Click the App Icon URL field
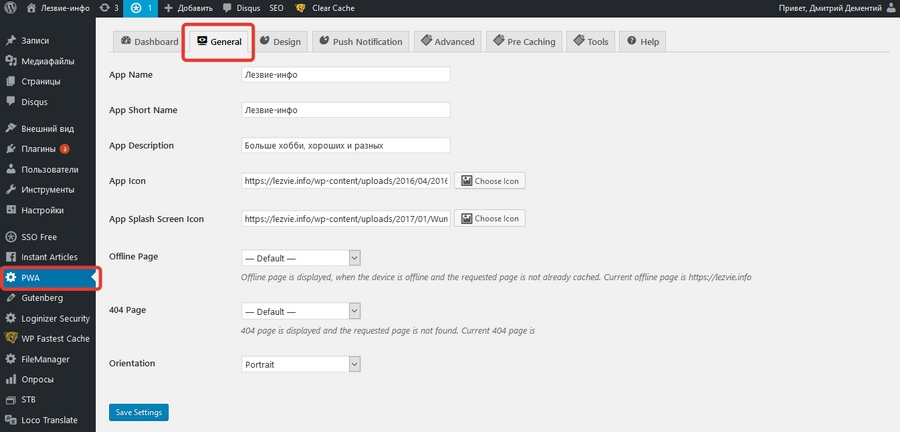 tap(346, 181)
